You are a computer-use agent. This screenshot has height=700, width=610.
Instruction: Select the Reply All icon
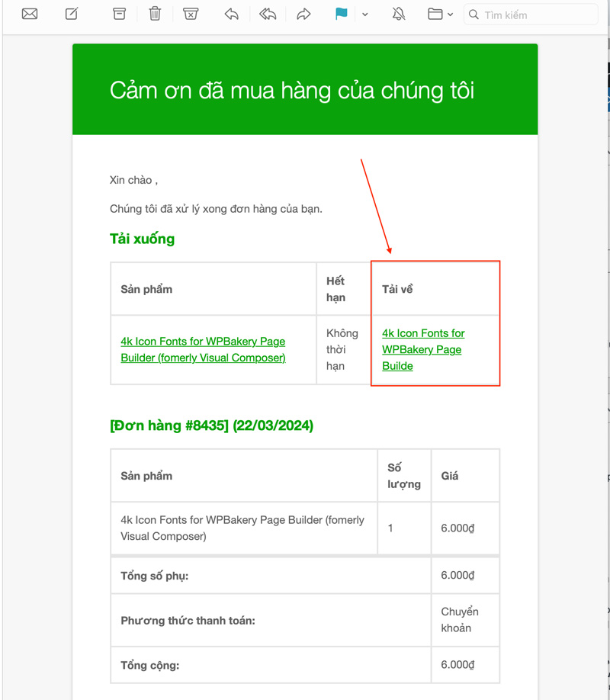tap(268, 14)
